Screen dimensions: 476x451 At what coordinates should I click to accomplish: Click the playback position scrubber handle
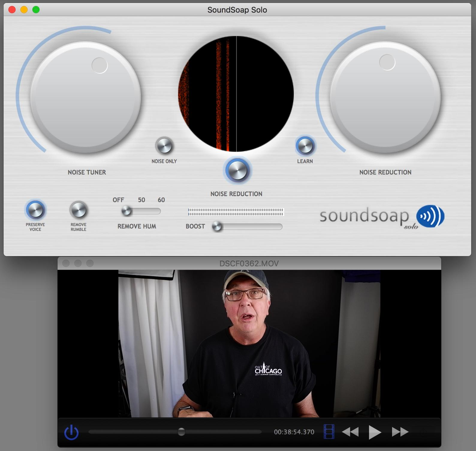(x=181, y=432)
